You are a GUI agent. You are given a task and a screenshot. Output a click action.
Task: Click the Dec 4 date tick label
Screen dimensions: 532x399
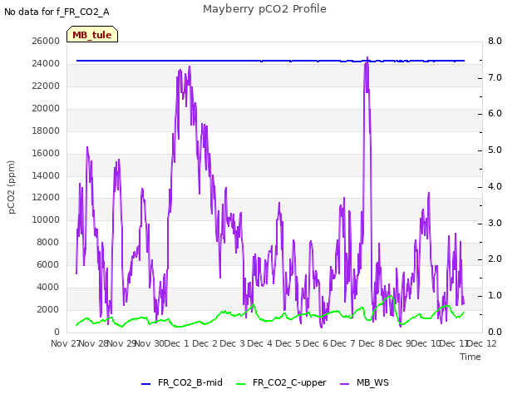click(260, 343)
